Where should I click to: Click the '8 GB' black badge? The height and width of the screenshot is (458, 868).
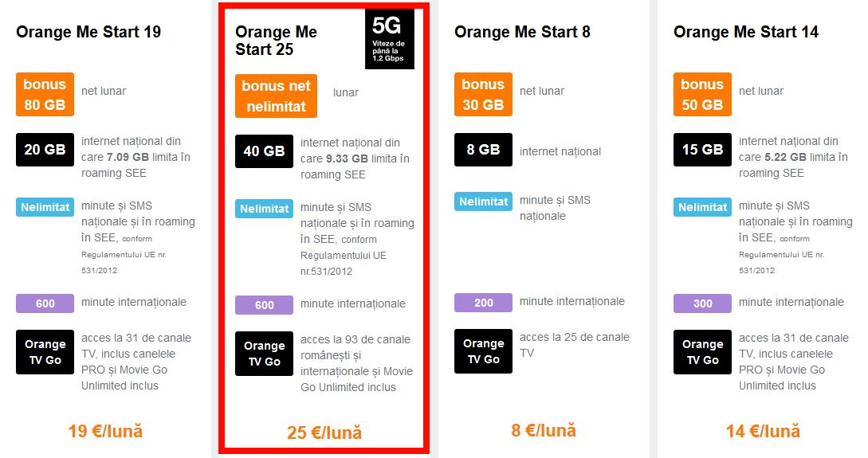483,150
